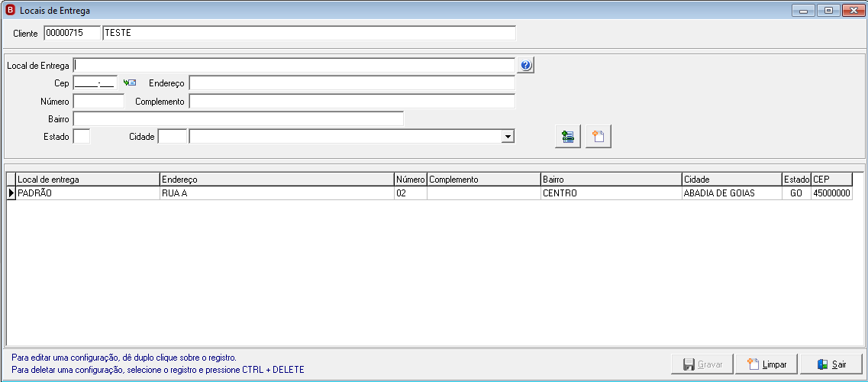Image resolution: width=868 pixels, height=382 pixels.
Task: Click the Limpar button
Action: (766, 364)
